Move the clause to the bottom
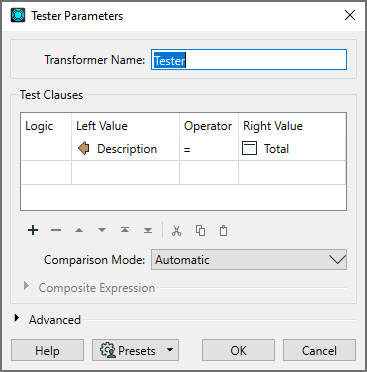The height and width of the screenshot is (372, 367). 148,230
